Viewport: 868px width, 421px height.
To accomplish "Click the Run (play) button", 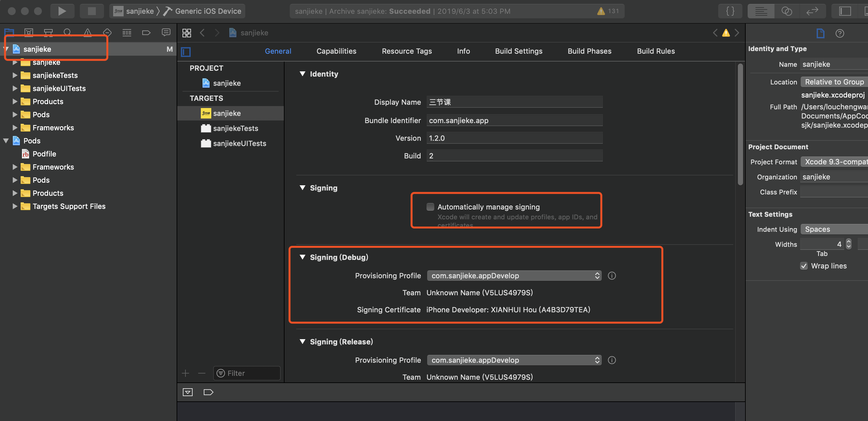I will coord(62,11).
